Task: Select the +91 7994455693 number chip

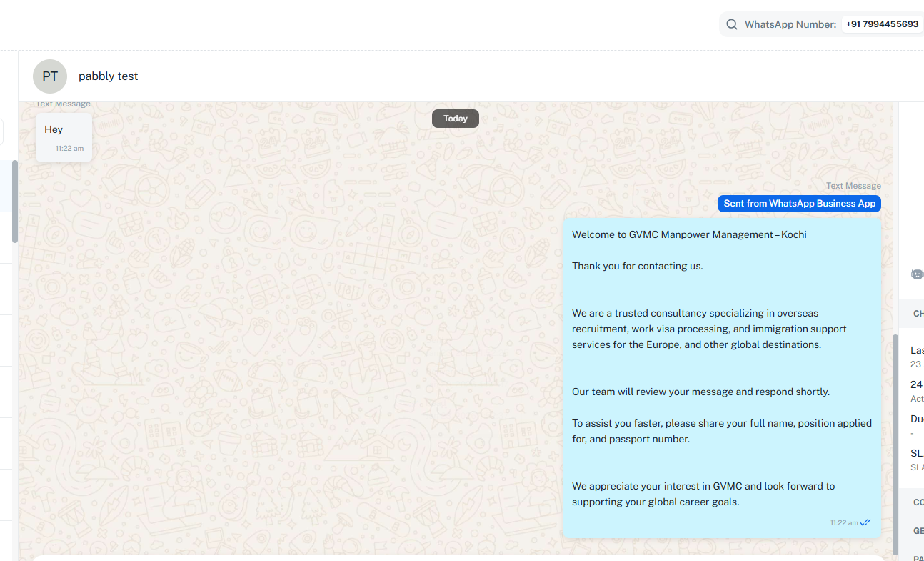Action: [882, 24]
